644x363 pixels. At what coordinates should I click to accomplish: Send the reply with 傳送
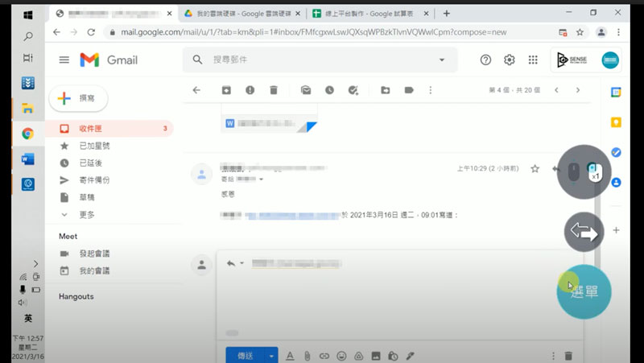tap(246, 356)
